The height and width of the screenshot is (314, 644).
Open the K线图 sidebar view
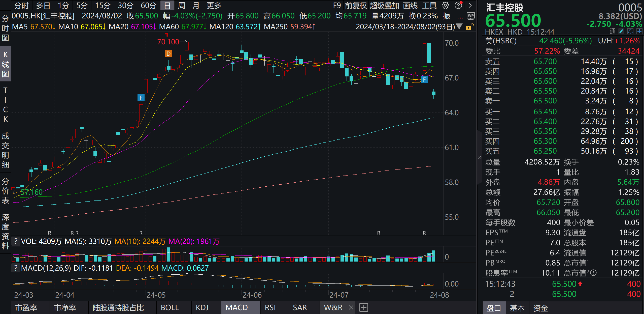point(5,64)
